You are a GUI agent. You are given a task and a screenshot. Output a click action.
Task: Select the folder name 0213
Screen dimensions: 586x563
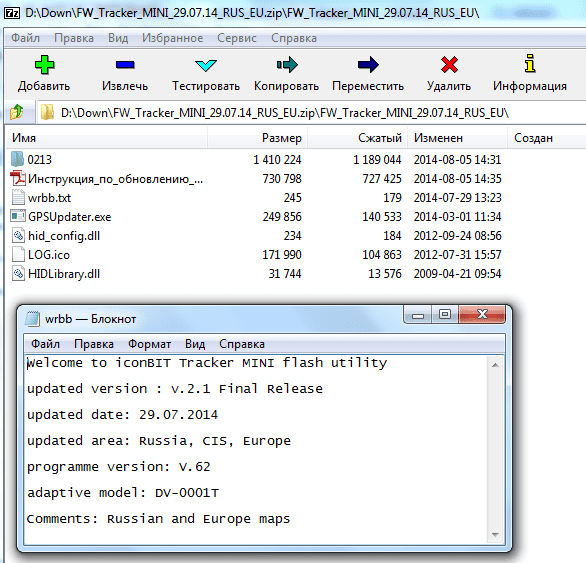(40, 160)
